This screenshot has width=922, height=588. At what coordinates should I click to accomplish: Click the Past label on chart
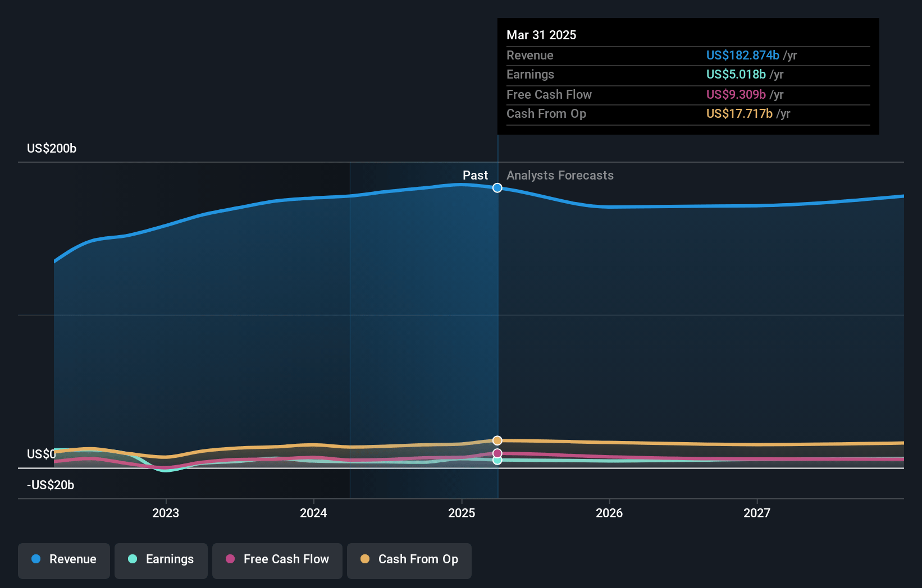pyautogui.click(x=475, y=175)
